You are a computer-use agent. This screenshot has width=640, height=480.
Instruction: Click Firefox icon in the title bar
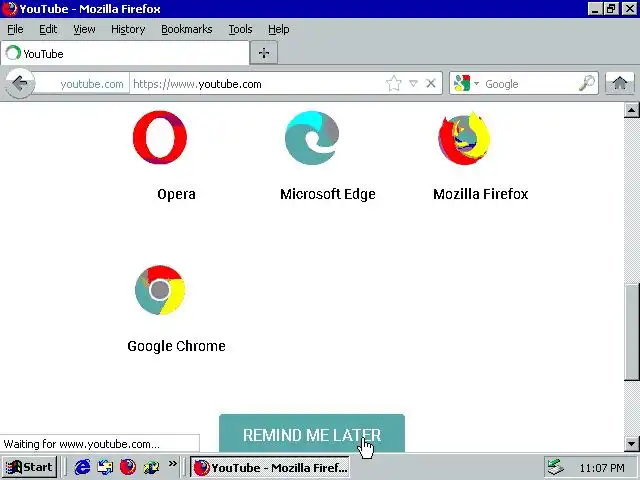(x=9, y=9)
